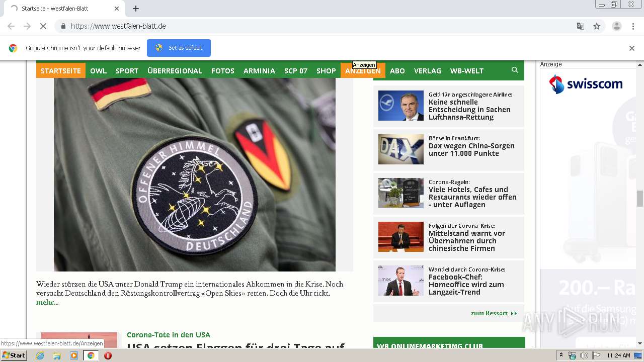Open the Dax wegen China-Sorgen headline

pos(471,149)
